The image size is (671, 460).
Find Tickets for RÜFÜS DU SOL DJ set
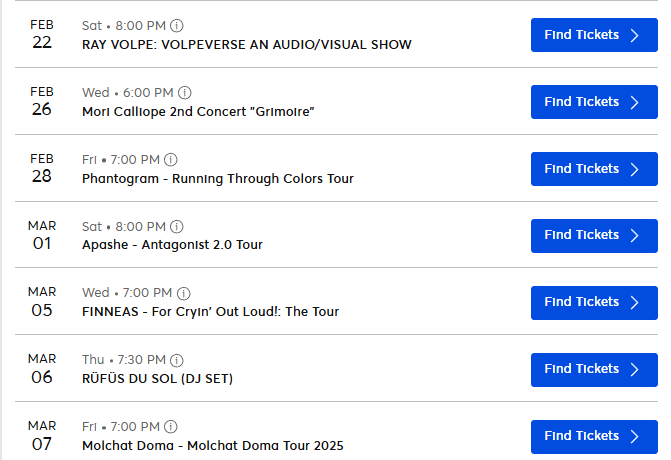tap(594, 369)
